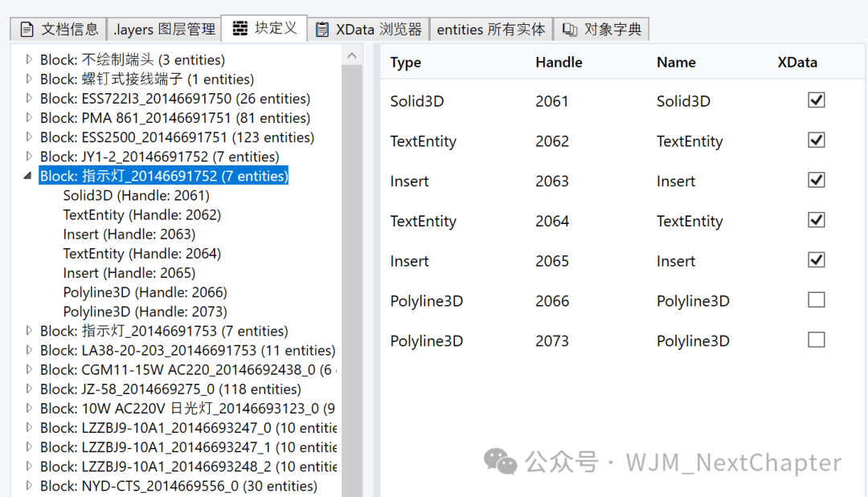This screenshot has width=868, height=497.
Task: Collapse the 指示灯_20146691752 block node
Action: 29,176
